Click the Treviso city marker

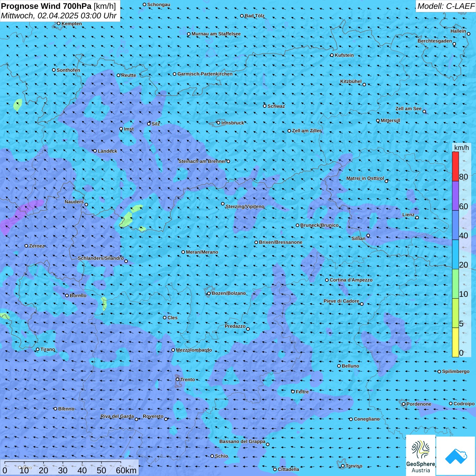tap(343, 466)
